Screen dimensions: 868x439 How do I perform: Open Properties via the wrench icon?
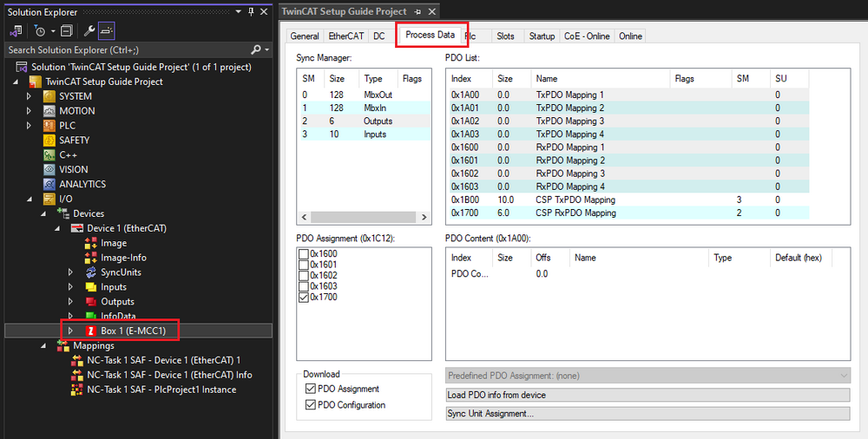(x=89, y=31)
